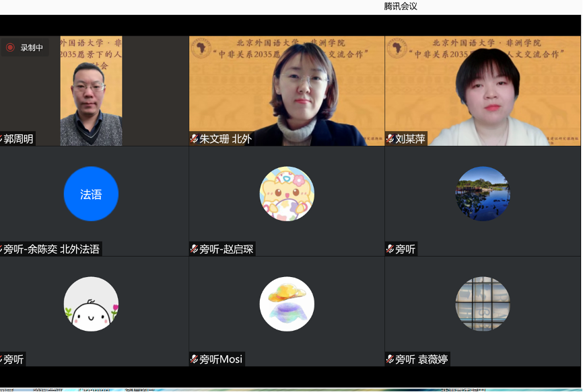
Task: Click the window-grid avatar of 袁薇婷
Action: [x=483, y=304]
